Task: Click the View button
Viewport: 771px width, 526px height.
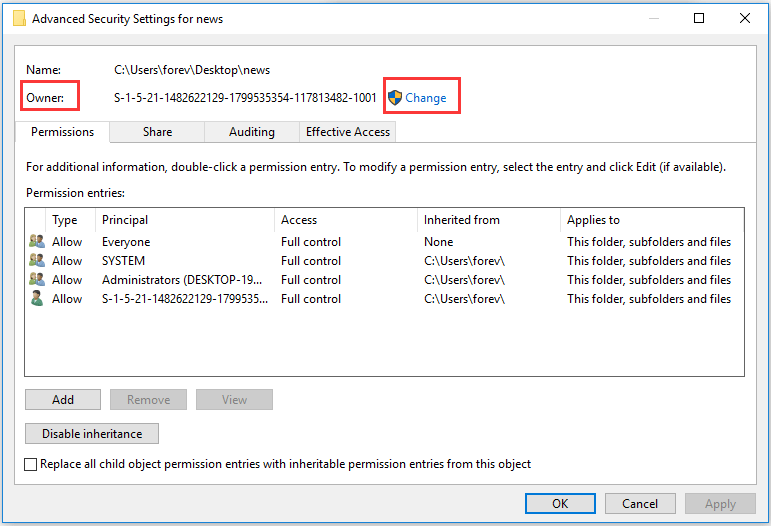Action: tap(234, 400)
